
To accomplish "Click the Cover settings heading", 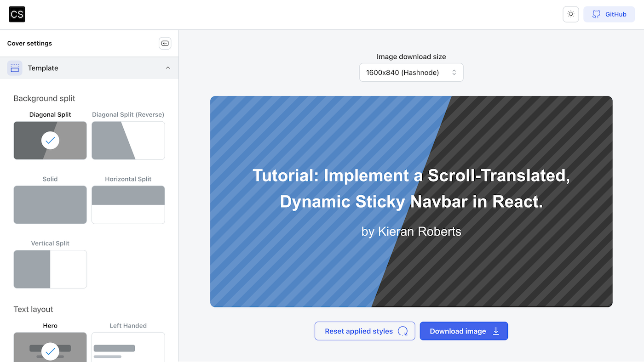I will tap(29, 43).
